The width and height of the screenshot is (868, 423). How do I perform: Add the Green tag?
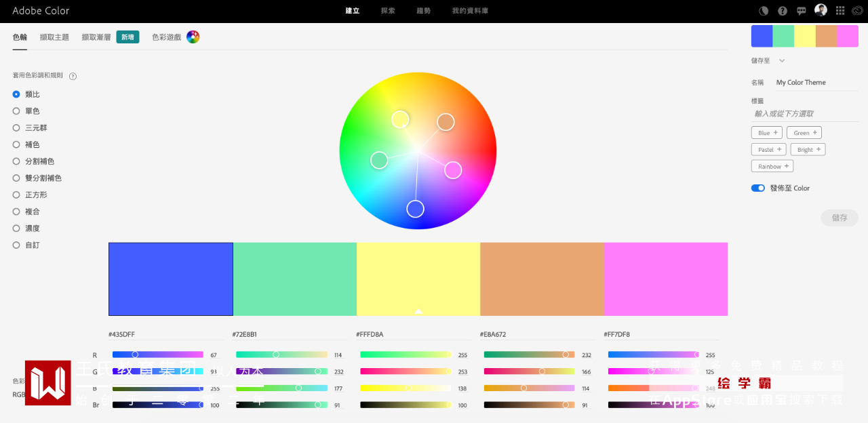tap(804, 133)
